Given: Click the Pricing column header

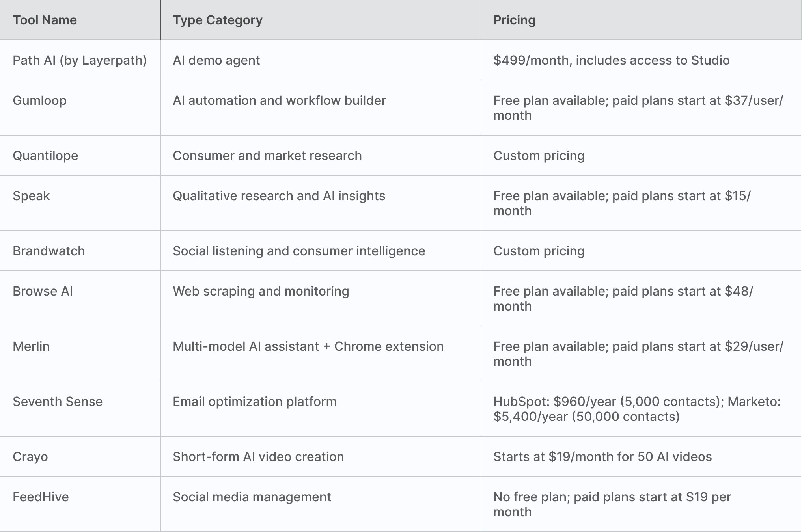Looking at the screenshot, I should tap(514, 20).
